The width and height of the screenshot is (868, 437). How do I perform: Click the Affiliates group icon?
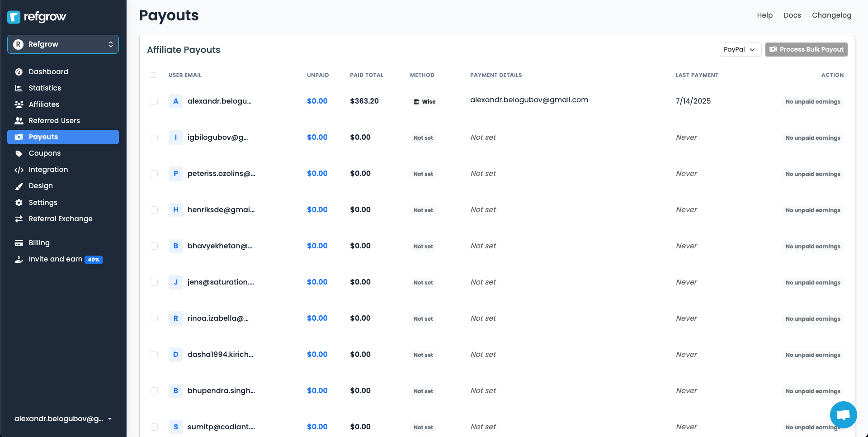[x=19, y=104]
